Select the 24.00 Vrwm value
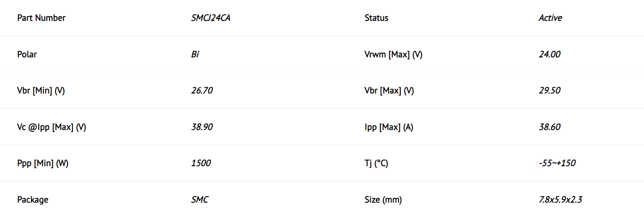The width and height of the screenshot is (644, 216). pos(550,54)
